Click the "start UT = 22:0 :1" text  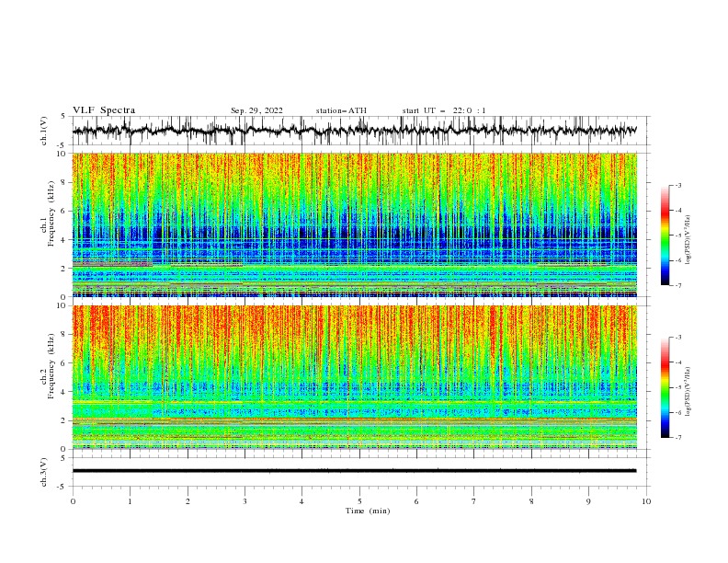click(x=444, y=110)
